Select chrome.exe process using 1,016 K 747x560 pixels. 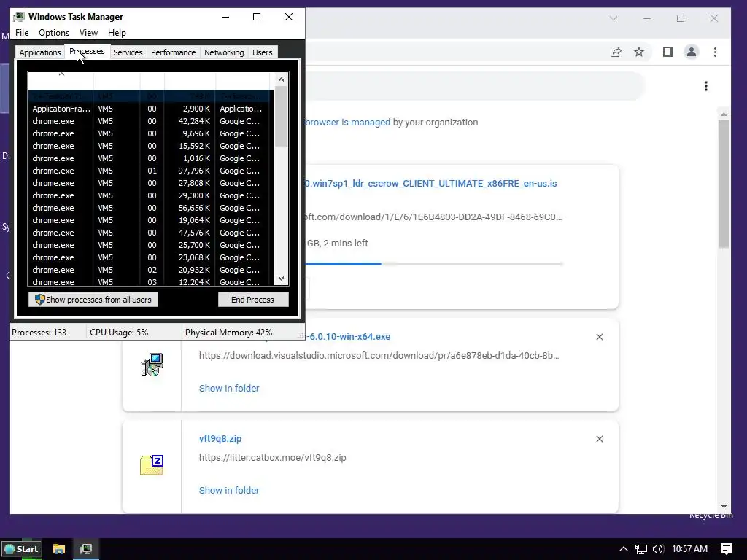click(x=150, y=158)
